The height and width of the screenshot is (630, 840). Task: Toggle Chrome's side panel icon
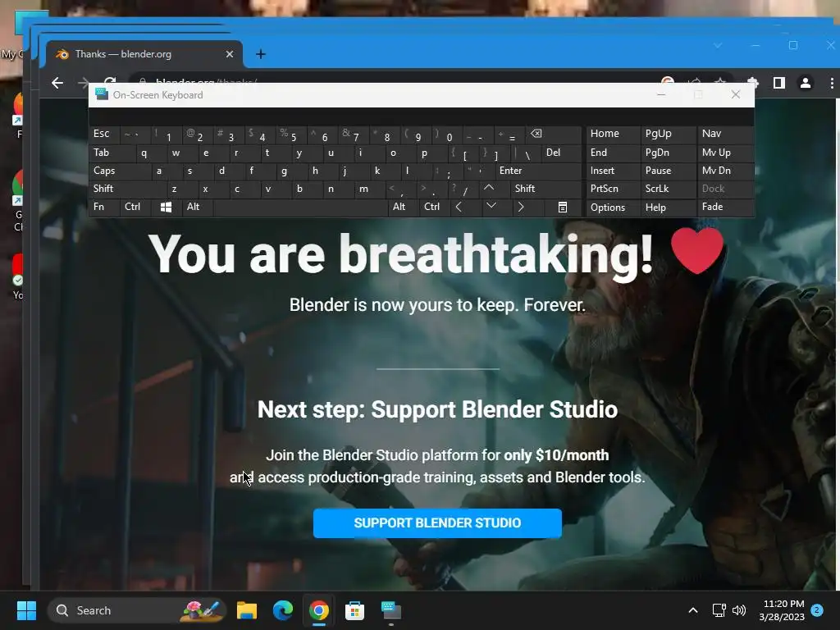779,83
